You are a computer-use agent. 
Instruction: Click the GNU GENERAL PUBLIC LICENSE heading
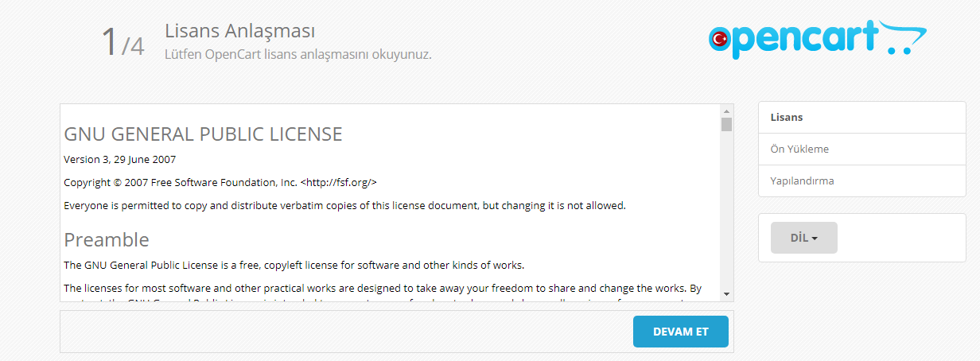click(x=203, y=134)
